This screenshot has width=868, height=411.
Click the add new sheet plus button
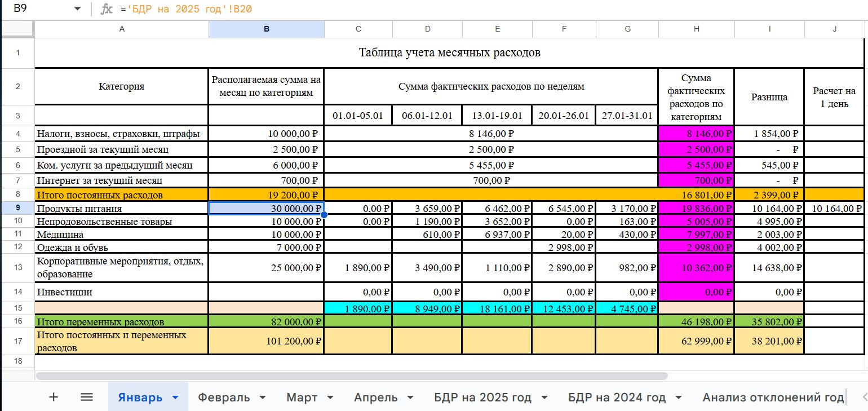[54, 397]
